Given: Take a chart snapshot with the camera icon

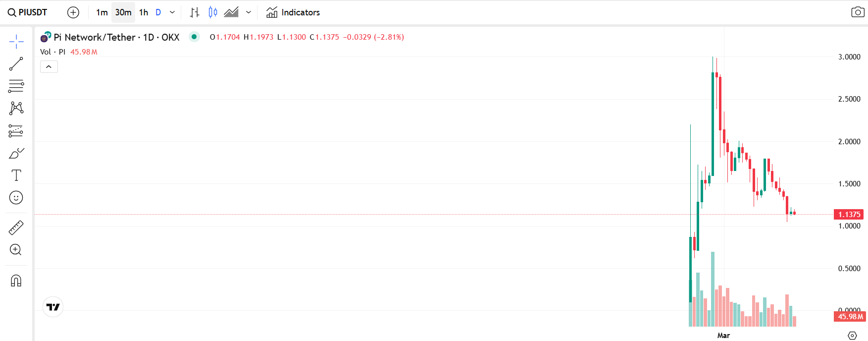Looking at the screenshot, I should 858,12.
